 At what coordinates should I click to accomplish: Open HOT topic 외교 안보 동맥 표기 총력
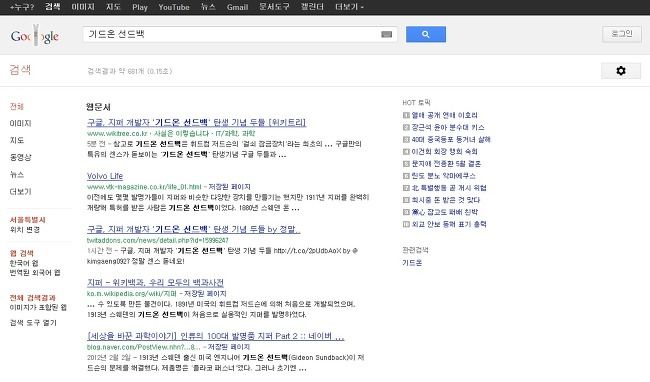(x=449, y=224)
